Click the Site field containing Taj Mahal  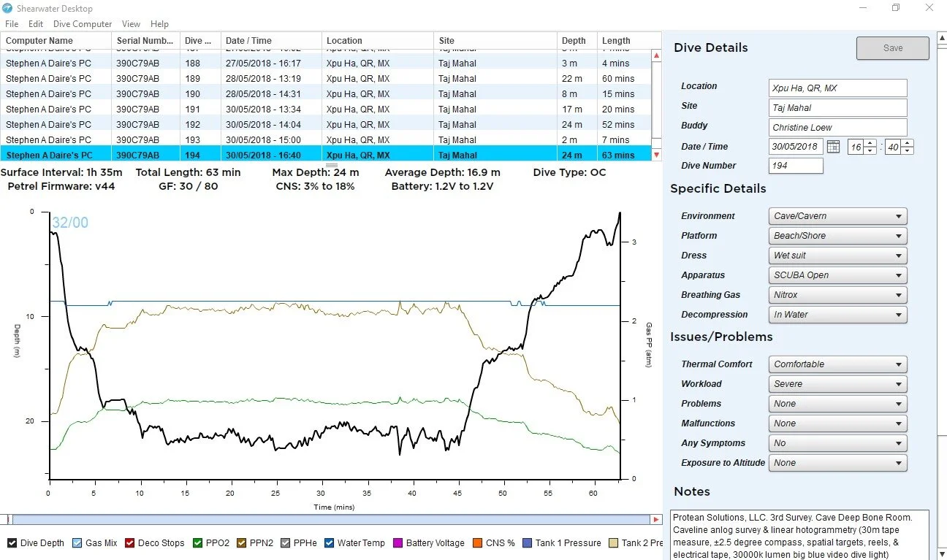(x=837, y=108)
